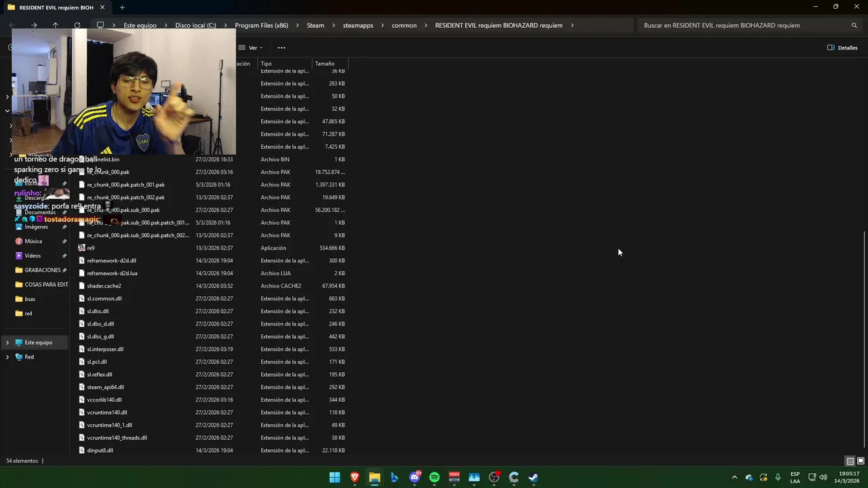Click the ESP LAA language indicator
Screen dimensions: 868x488
[x=795, y=477]
